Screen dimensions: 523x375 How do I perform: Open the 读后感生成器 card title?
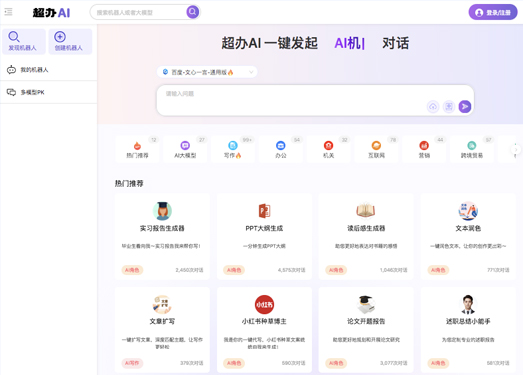[366, 228]
